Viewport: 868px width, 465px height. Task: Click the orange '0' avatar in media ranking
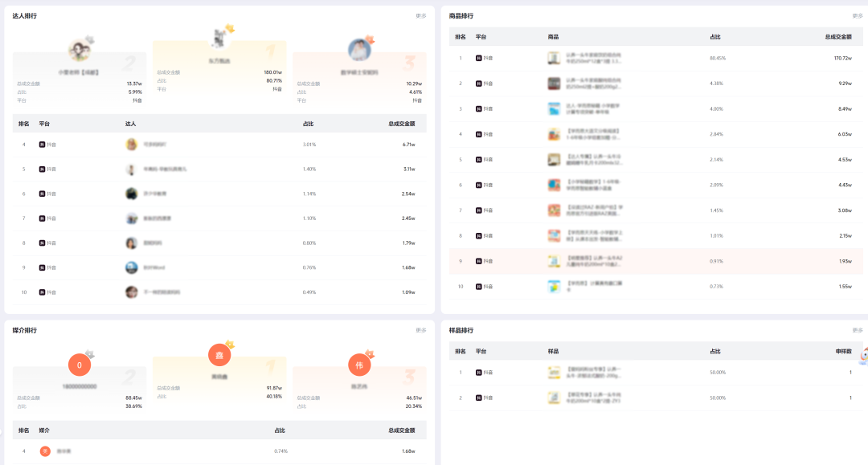click(80, 365)
